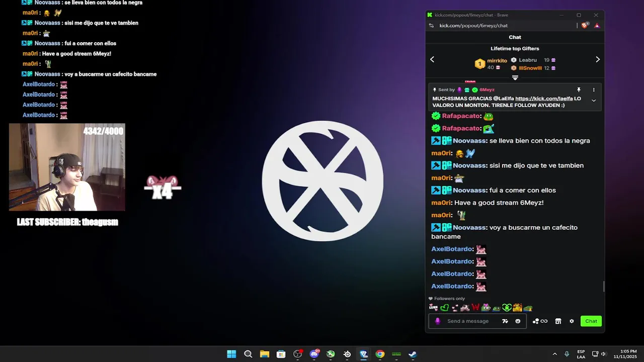The image size is (644, 362).
Task: Open Steam from the taskbar
Action: (x=413, y=354)
